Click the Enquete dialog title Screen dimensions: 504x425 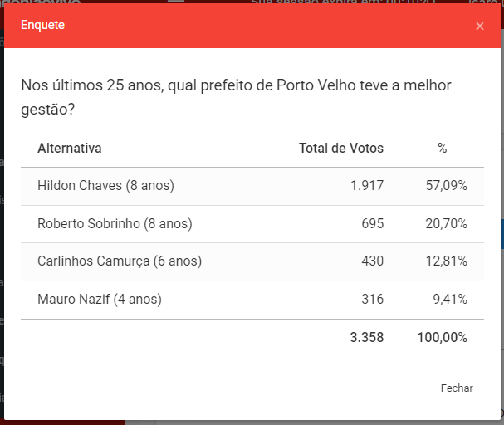(x=43, y=26)
